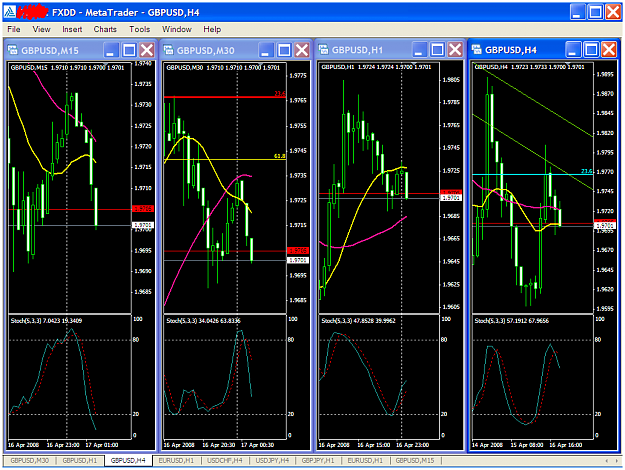Minimize the GBPUSD,M30 chart window
Image resolution: width=625 pixels, height=470 pixels.
click(x=266, y=50)
